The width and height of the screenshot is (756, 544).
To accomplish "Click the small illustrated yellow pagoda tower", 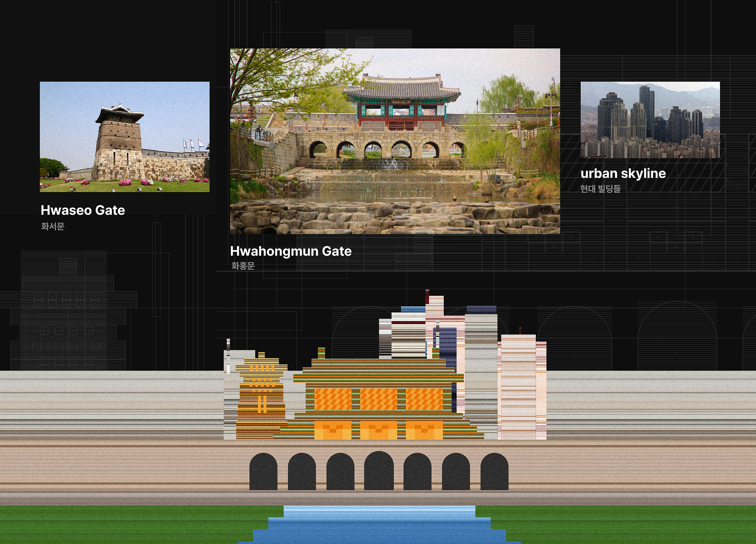I will pos(261,394).
